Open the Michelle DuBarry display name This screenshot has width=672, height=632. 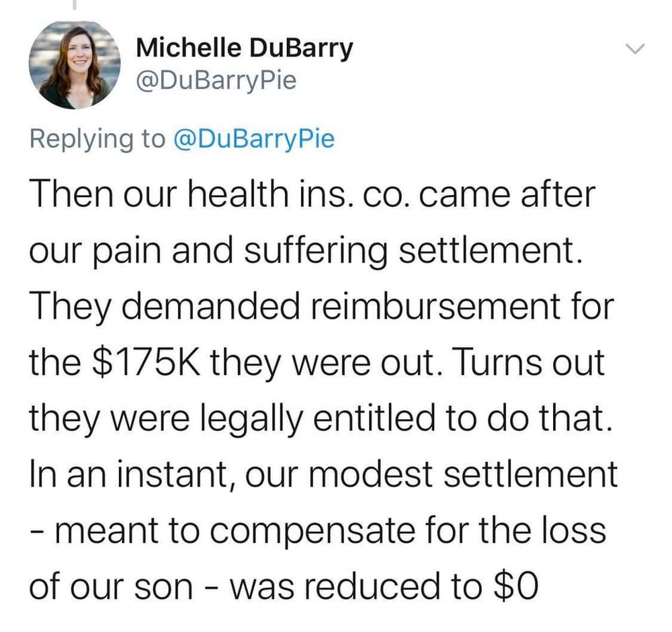244,48
